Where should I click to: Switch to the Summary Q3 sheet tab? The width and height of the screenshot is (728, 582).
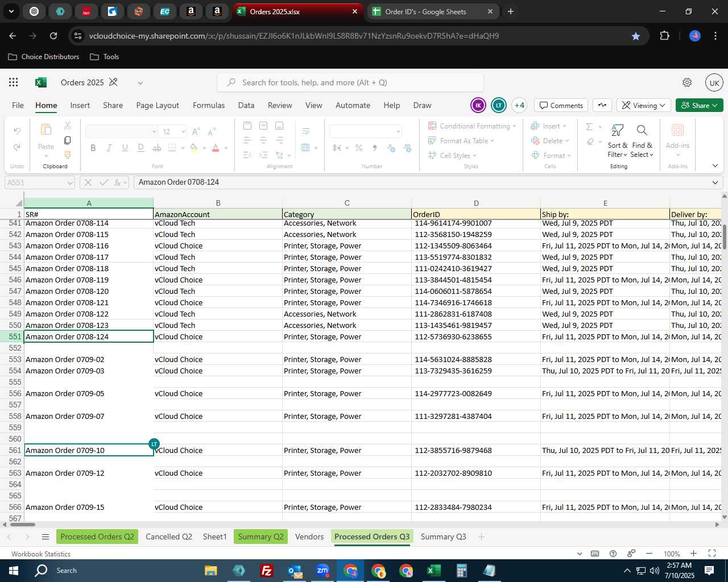pos(443,537)
